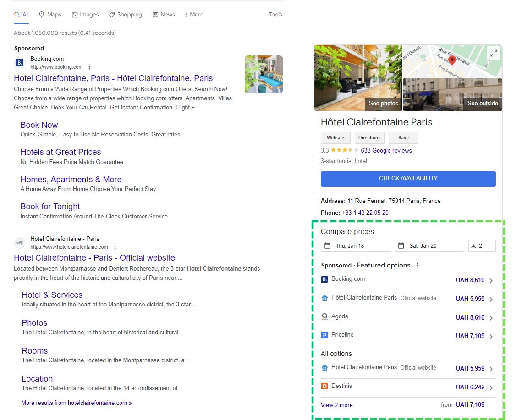Select the Shopping search tab
522x420 pixels.
coord(126,15)
